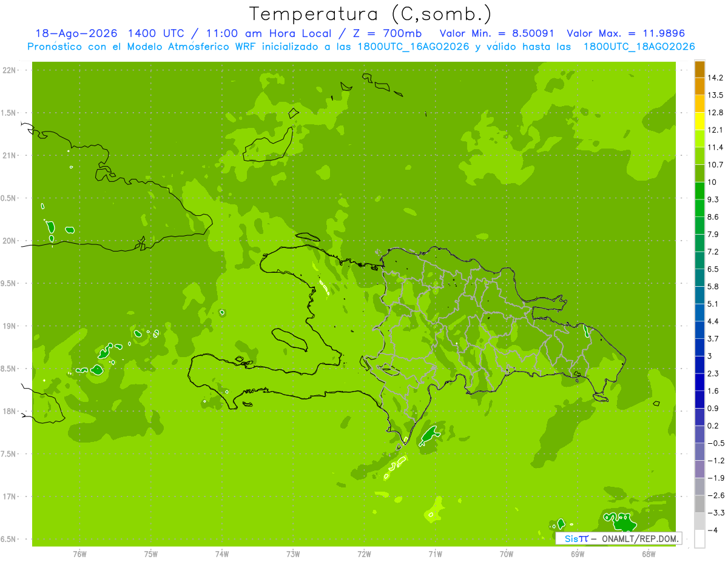Click the '18N' latitude label

point(10,412)
